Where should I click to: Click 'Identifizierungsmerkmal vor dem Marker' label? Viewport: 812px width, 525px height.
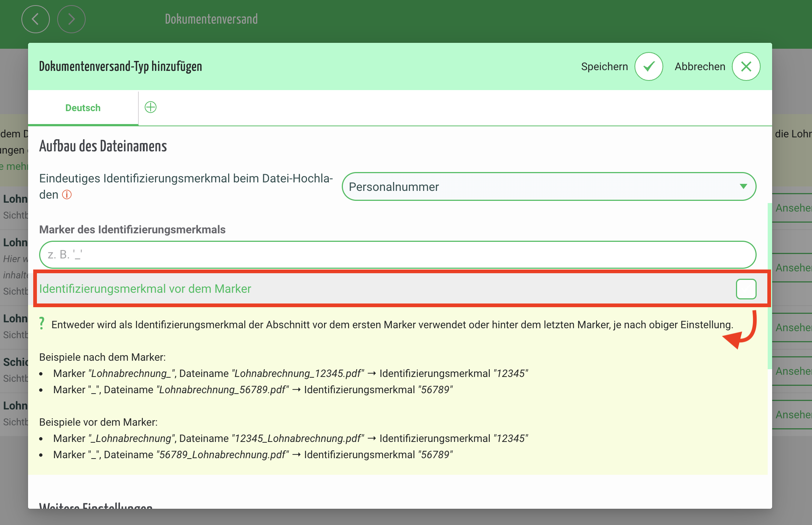(145, 289)
